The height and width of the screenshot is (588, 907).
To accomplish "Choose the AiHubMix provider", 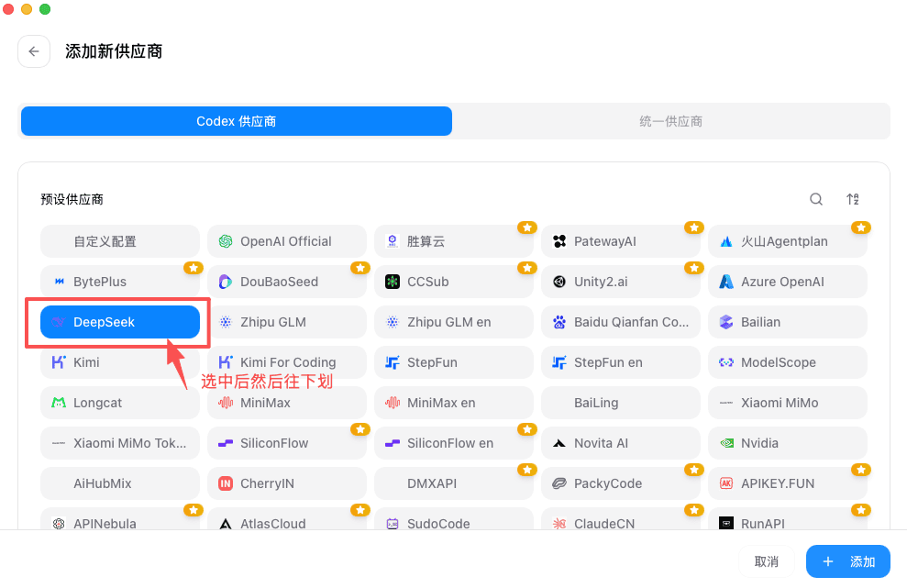I will (x=120, y=483).
